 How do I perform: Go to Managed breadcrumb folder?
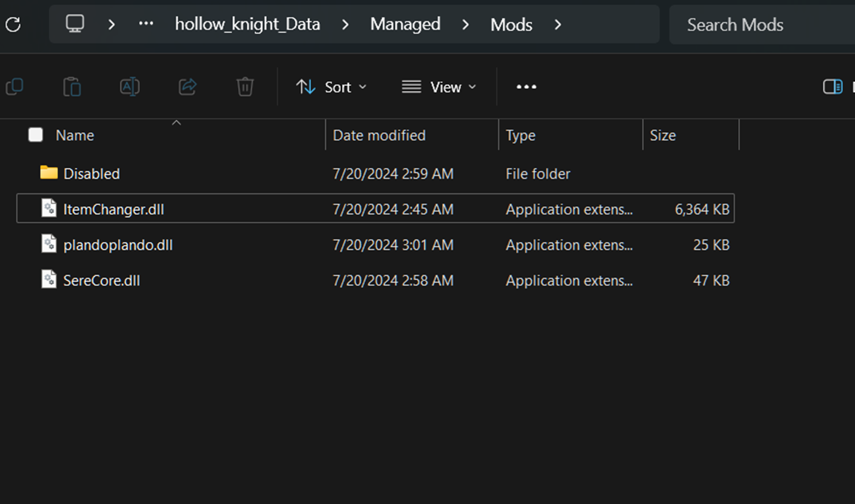pos(405,24)
